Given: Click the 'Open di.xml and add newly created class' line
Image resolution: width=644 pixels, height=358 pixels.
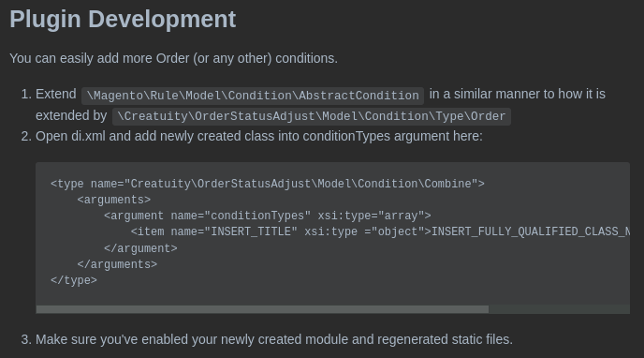Looking at the screenshot, I should (x=259, y=136).
